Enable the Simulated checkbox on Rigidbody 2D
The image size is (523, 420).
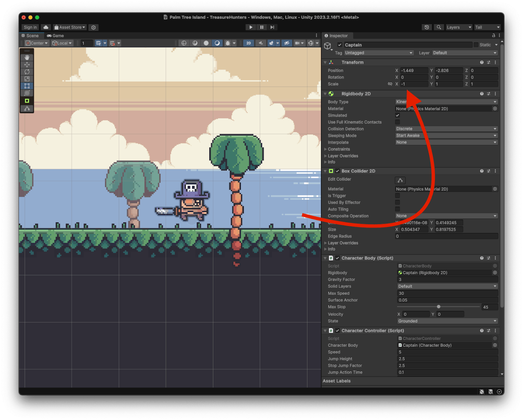(x=397, y=115)
